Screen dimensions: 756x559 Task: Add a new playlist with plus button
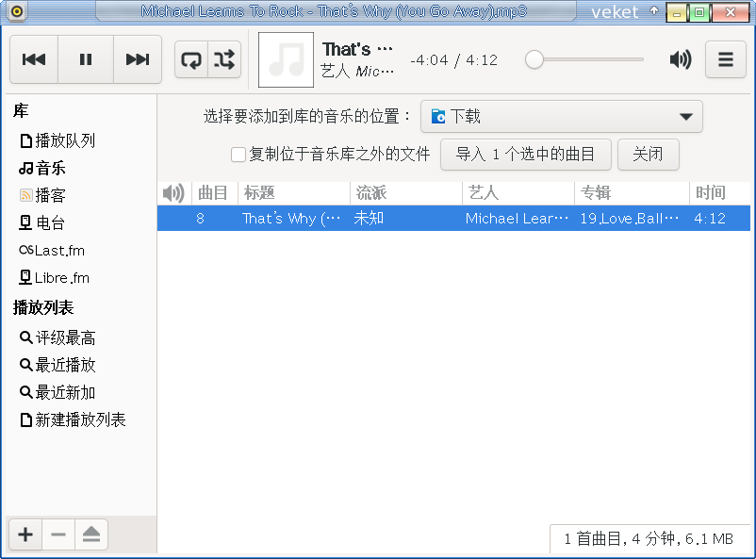tap(25, 534)
